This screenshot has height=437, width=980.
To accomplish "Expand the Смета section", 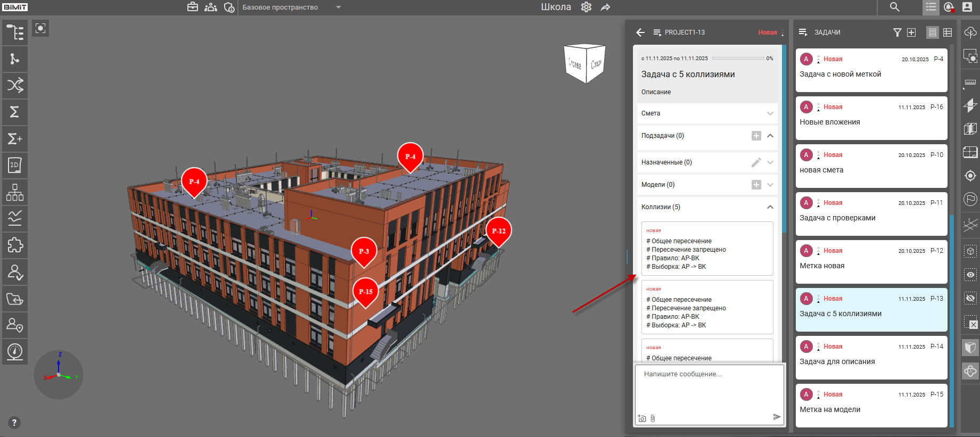I will [x=770, y=113].
